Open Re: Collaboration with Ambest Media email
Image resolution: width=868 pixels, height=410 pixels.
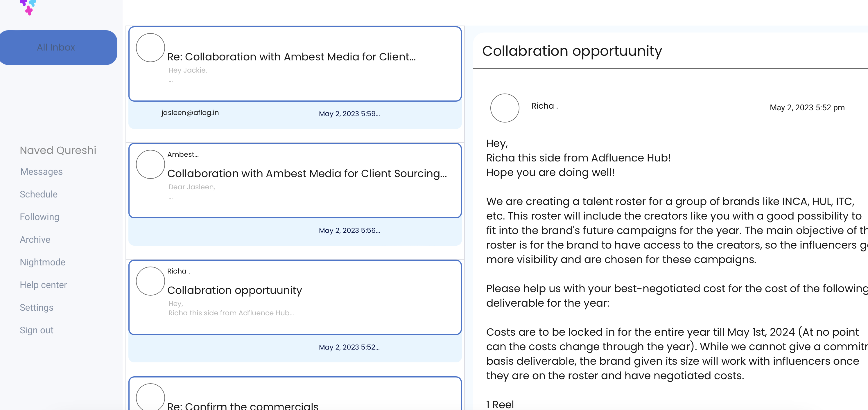click(291, 57)
